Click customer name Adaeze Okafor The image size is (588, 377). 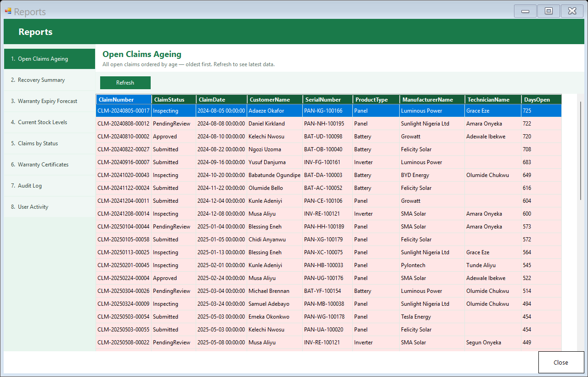tap(275, 111)
